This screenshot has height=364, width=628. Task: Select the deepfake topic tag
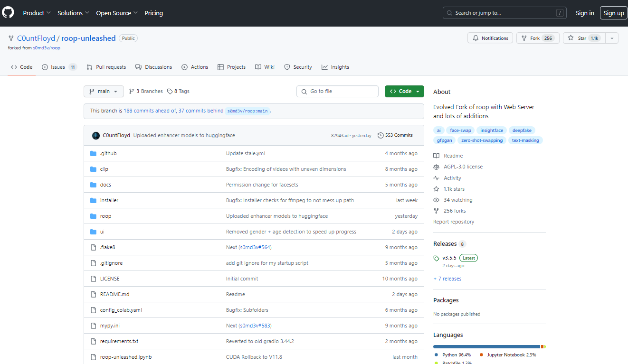521,131
